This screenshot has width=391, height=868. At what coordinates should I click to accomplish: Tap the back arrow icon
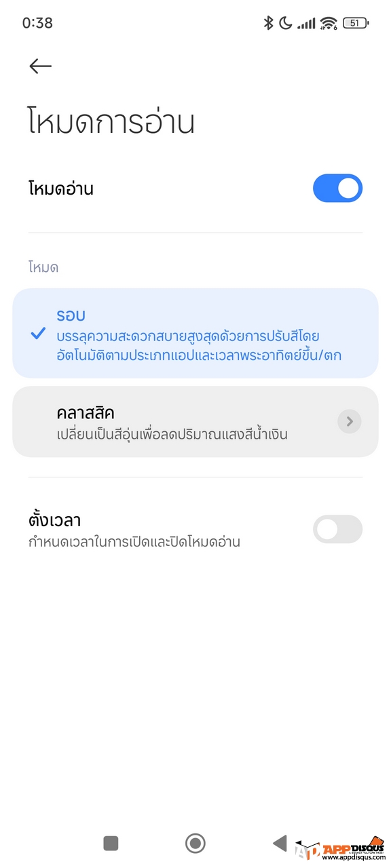(x=41, y=66)
